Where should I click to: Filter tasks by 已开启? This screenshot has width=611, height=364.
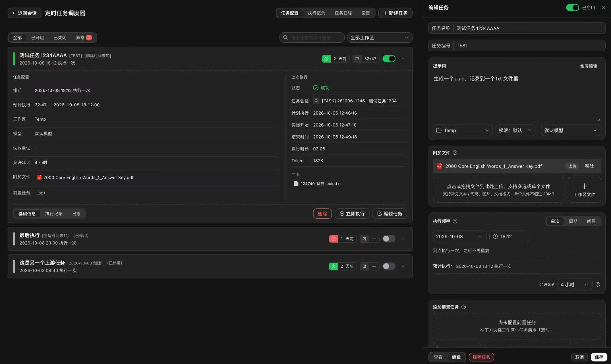click(x=38, y=38)
